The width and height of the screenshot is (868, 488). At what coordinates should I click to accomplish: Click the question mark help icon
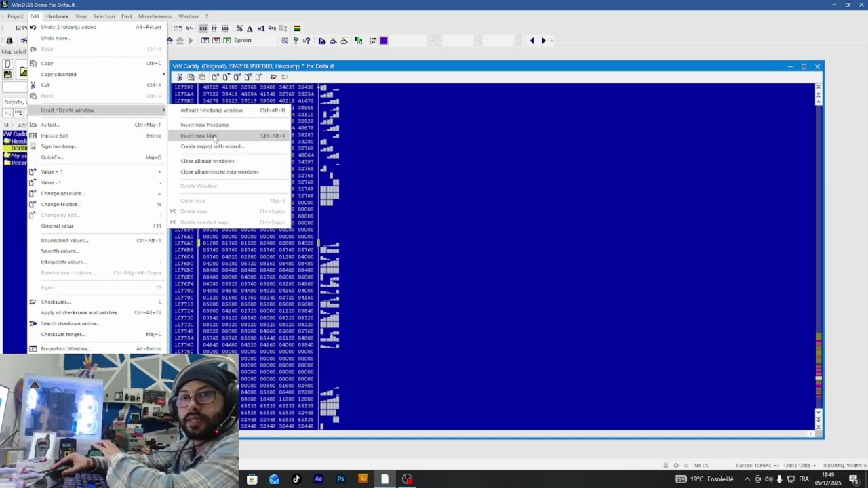point(295,41)
